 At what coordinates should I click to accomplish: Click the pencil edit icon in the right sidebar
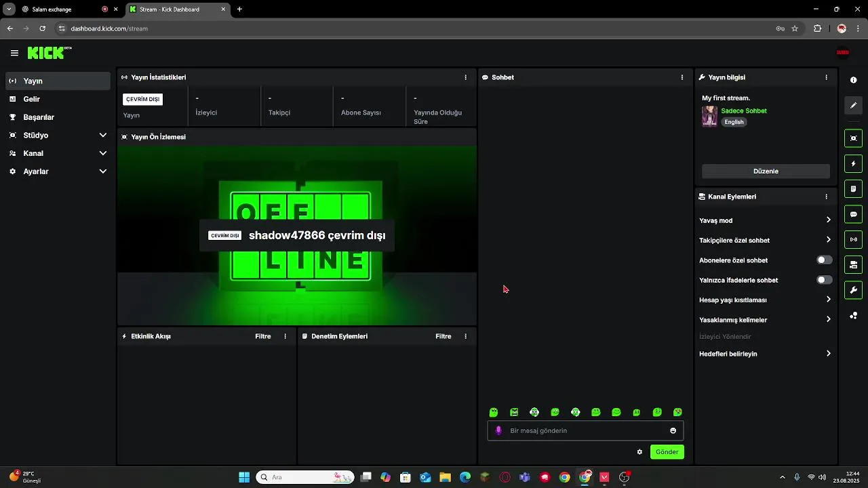point(853,105)
